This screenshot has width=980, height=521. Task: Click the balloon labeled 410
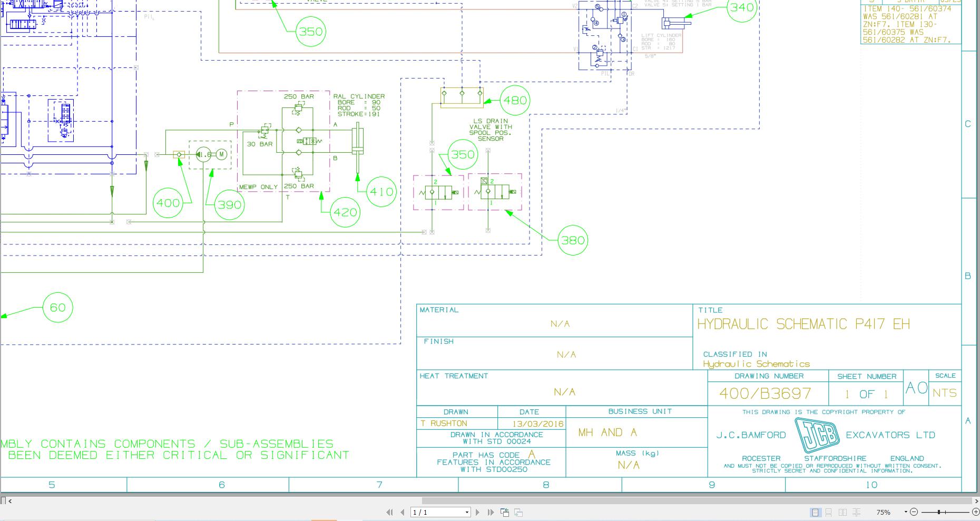click(x=381, y=192)
